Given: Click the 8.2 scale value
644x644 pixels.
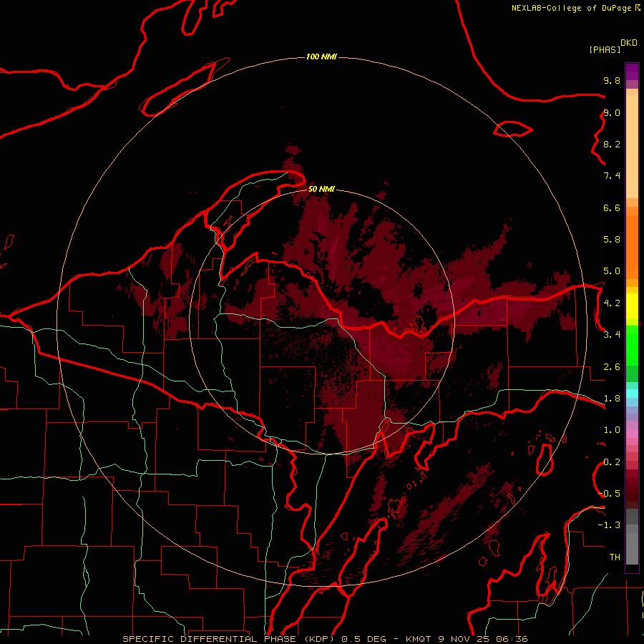Looking at the screenshot, I should pos(612,144).
